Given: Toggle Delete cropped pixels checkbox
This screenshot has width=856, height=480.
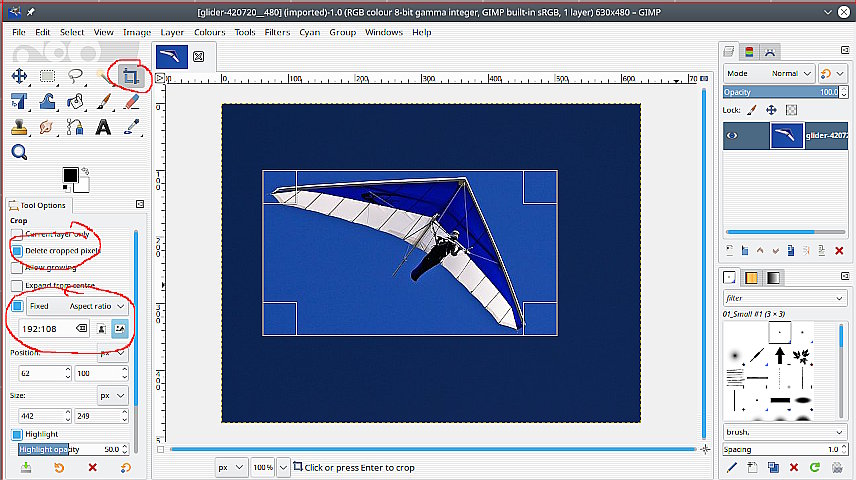Looking at the screenshot, I should 16,251.
